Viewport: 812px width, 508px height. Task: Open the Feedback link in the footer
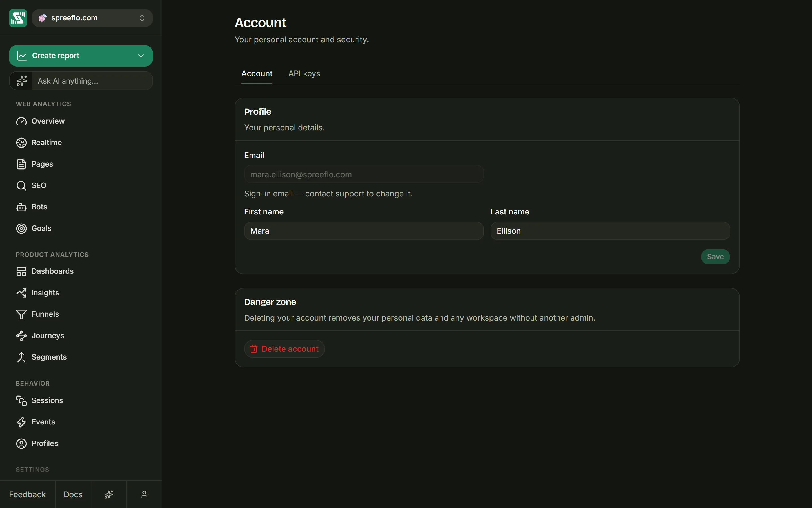(x=28, y=494)
